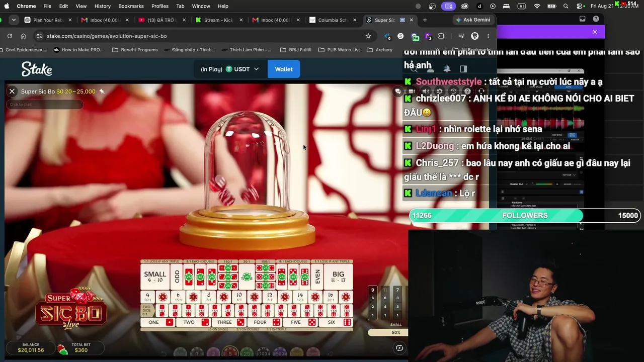Bet on total of 10 paying 6:1
The height and width of the screenshot is (362, 644).
pos(239,297)
